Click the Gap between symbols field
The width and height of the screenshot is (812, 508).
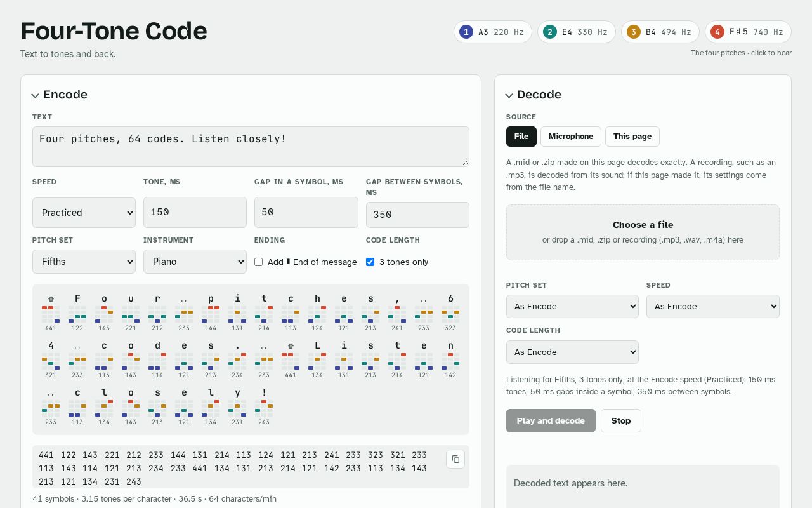click(x=417, y=215)
